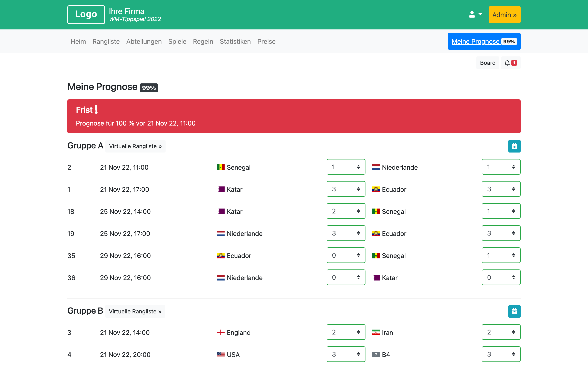Open Niederlande score dropdown in match 36
The width and height of the screenshot is (588, 368).
coord(346,277)
